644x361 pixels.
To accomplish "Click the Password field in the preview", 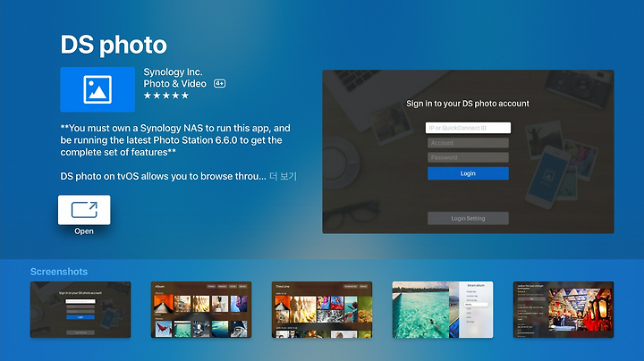I will click(x=468, y=157).
